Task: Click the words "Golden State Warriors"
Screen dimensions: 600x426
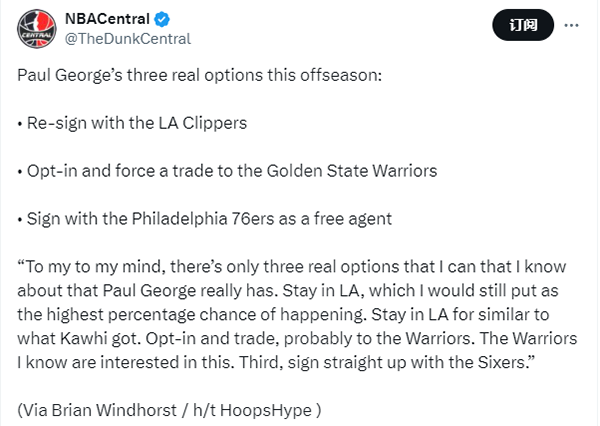Action: click(358, 171)
